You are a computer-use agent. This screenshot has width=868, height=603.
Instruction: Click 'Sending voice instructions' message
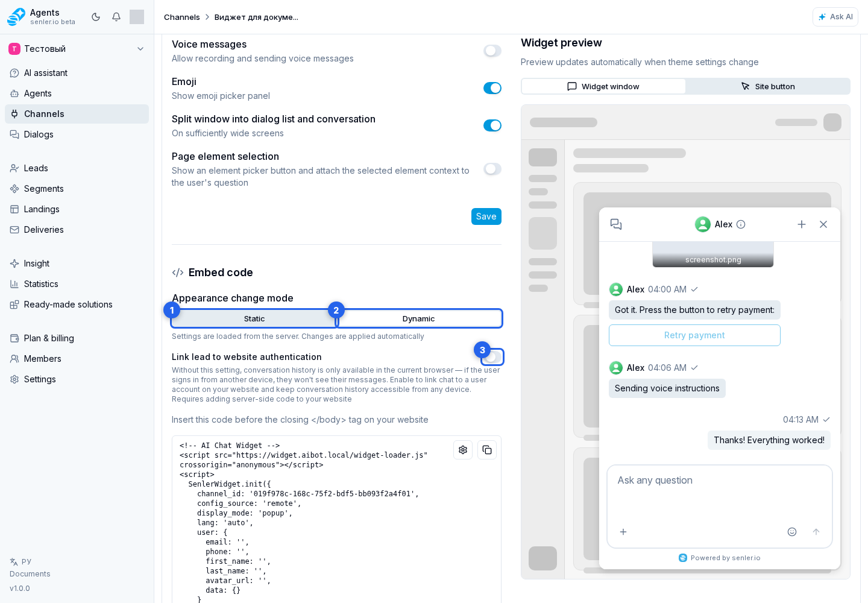(x=667, y=388)
